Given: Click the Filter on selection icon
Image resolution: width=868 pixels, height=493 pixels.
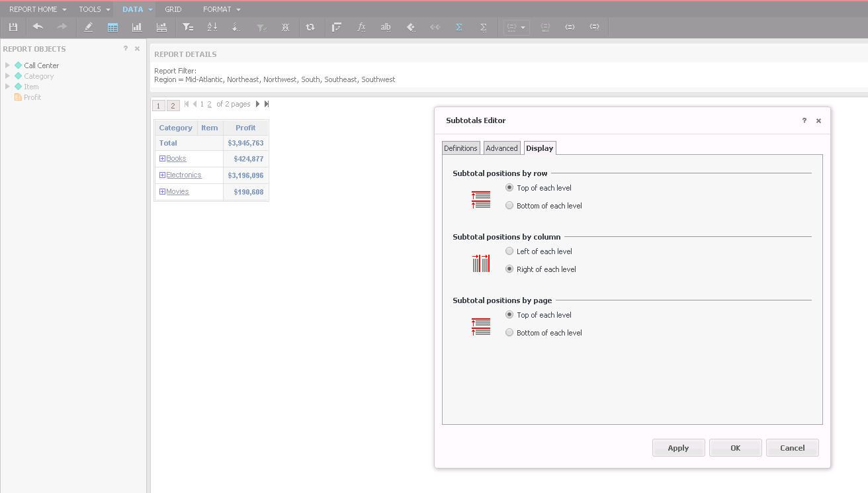Looking at the screenshot, I should tap(261, 27).
